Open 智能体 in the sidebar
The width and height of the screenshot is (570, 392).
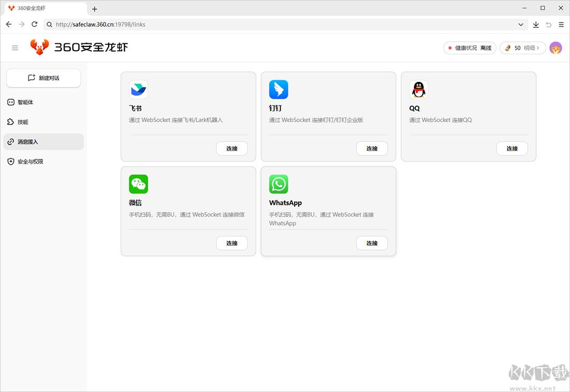[x=44, y=102]
